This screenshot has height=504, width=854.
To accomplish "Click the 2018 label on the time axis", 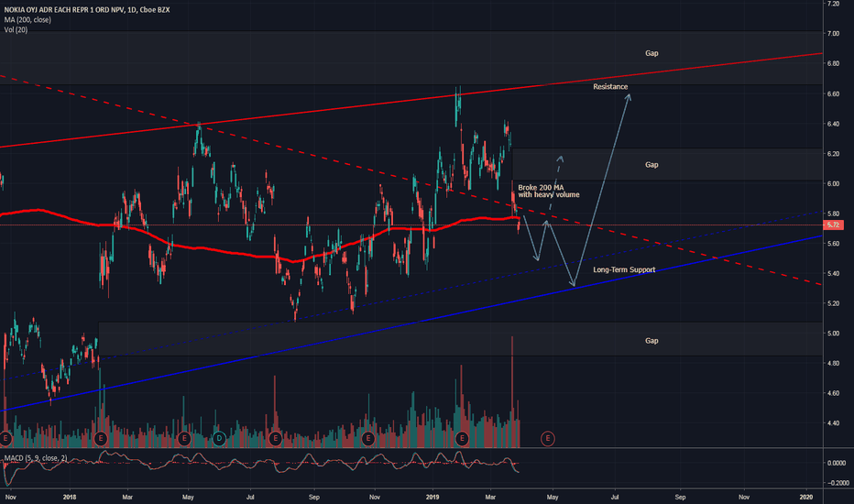I will [69, 497].
